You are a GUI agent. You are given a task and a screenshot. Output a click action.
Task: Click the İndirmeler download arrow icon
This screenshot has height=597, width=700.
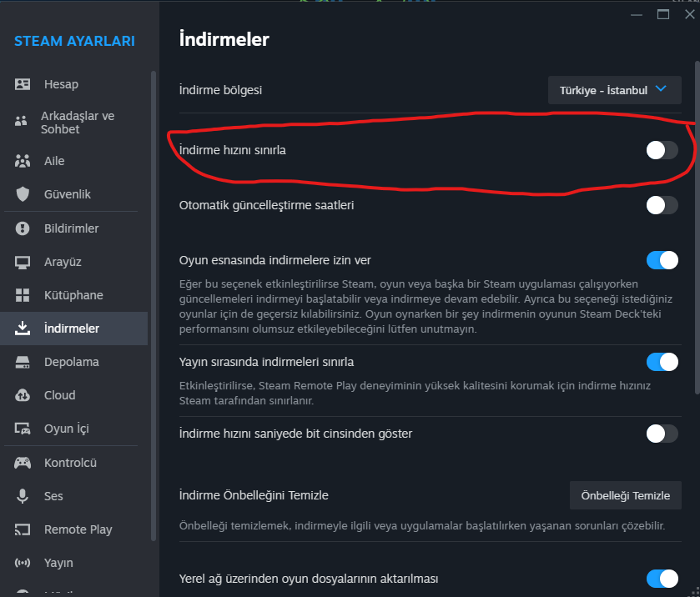[23, 328]
